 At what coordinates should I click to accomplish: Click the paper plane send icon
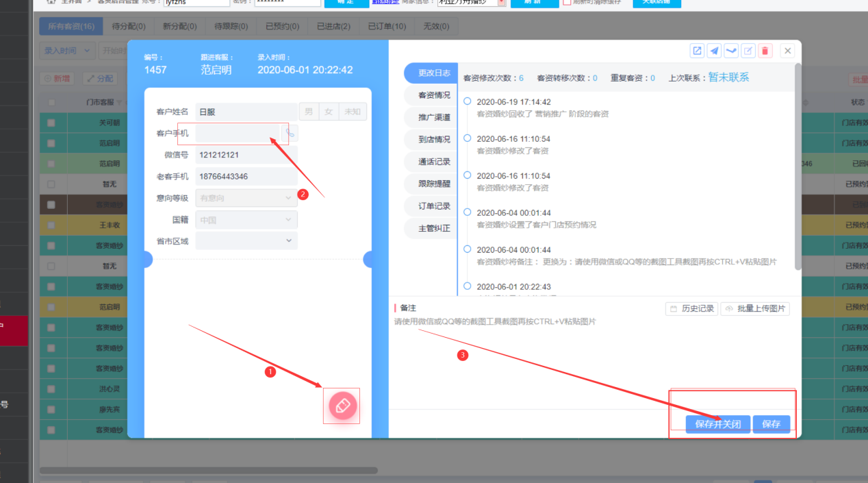pos(714,51)
